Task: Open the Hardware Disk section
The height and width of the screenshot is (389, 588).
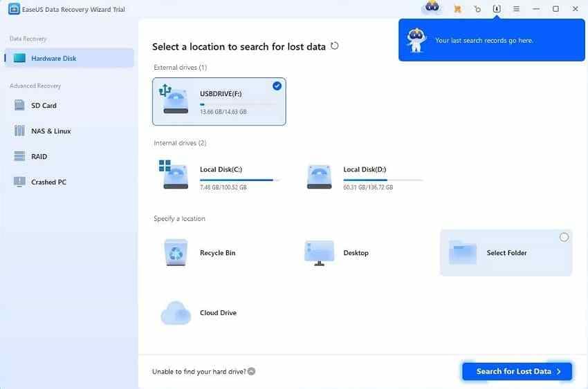Action: click(x=69, y=58)
